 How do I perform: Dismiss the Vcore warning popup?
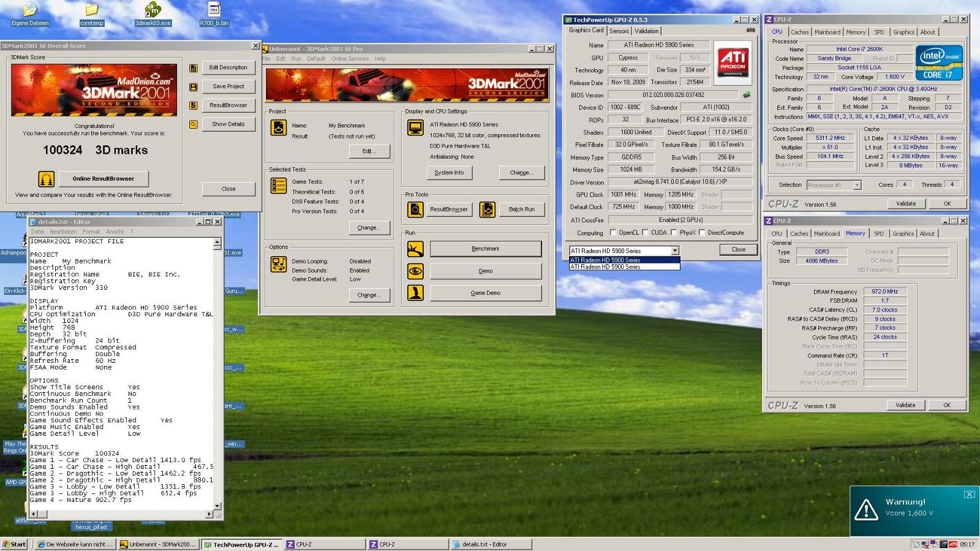(x=969, y=495)
